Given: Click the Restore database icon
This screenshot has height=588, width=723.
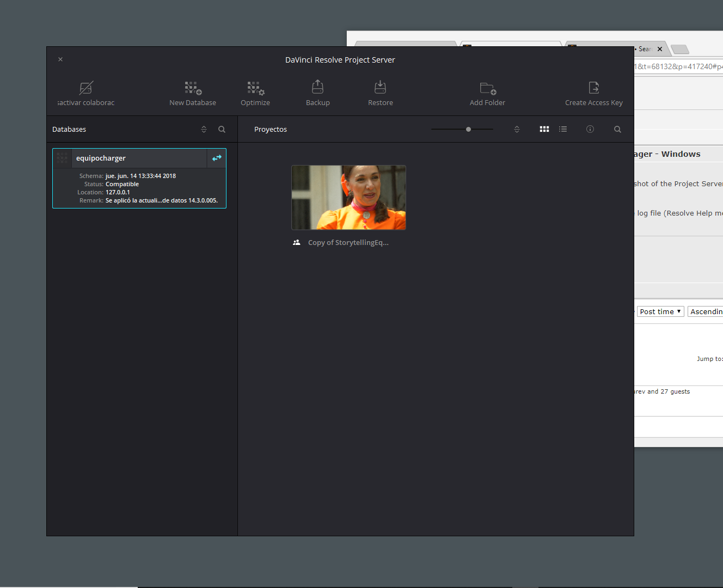Looking at the screenshot, I should coord(381,87).
